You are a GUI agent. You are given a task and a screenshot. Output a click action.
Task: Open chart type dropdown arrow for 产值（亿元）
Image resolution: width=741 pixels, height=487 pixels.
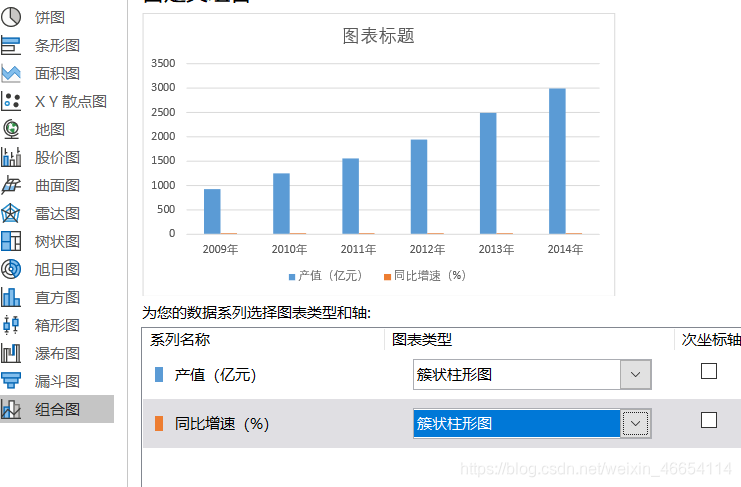point(636,375)
